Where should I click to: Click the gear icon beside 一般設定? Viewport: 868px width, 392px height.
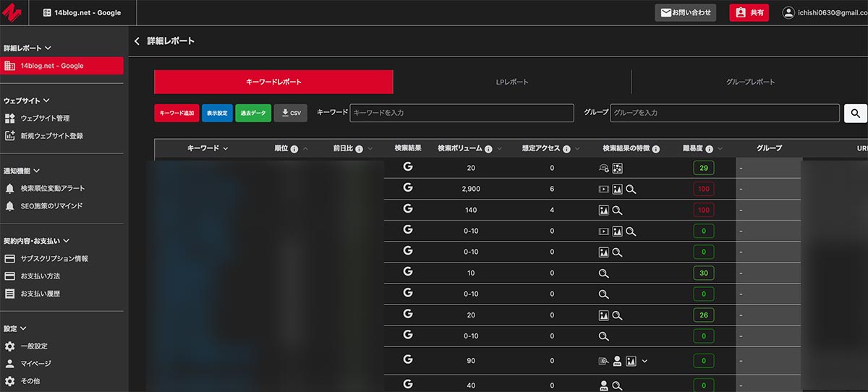pyautogui.click(x=9, y=346)
